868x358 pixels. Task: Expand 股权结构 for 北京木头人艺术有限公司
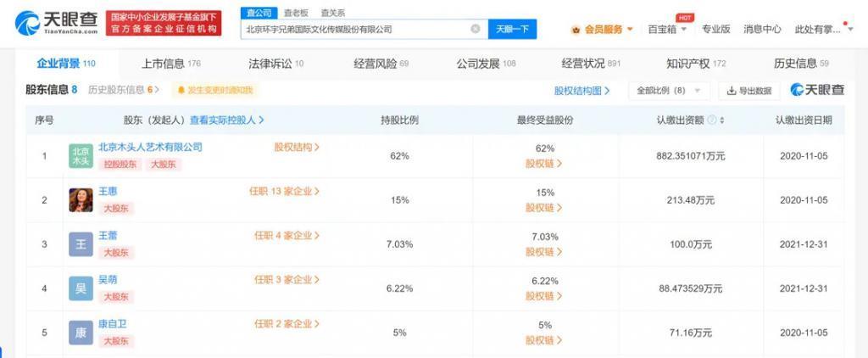[x=298, y=147]
